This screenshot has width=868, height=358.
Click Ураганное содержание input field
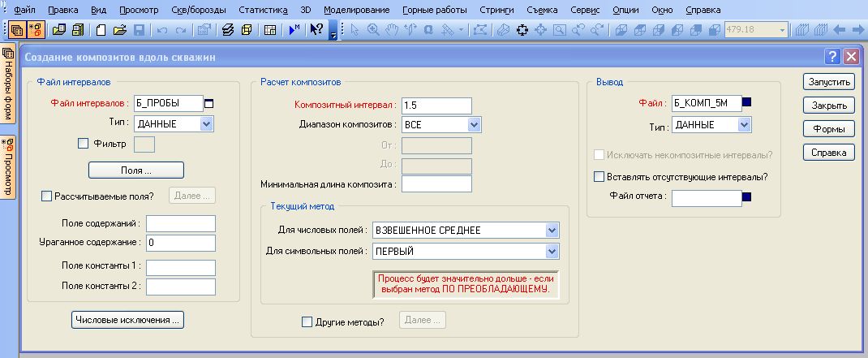[180, 243]
